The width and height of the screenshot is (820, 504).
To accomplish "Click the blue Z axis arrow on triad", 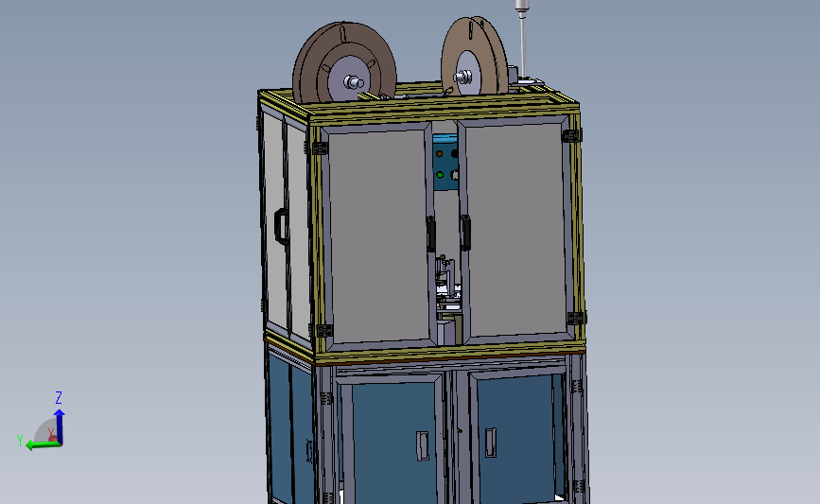I will 59,426.
